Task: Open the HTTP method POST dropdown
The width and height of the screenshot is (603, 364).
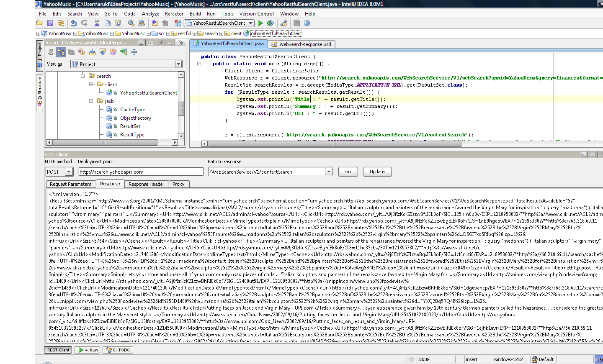Action: tap(69, 172)
